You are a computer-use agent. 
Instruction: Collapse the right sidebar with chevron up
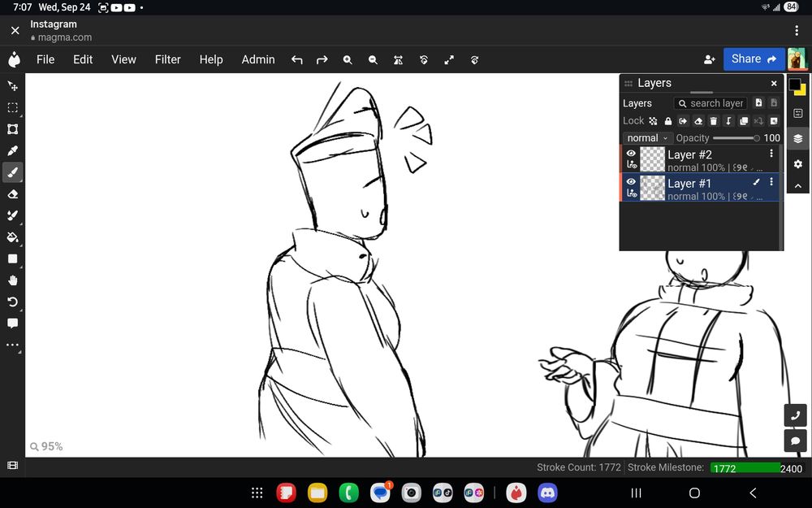click(797, 186)
